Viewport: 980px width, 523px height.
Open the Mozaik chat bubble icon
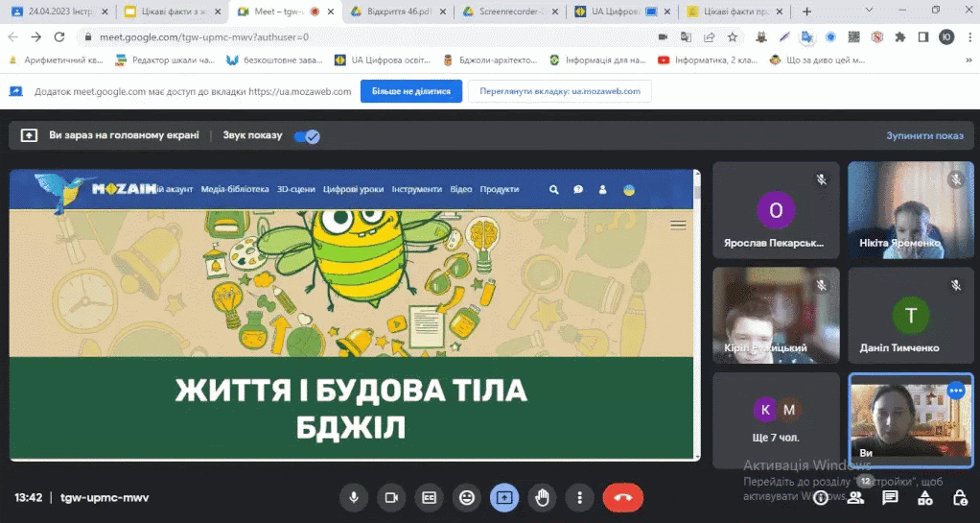(x=578, y=190)
